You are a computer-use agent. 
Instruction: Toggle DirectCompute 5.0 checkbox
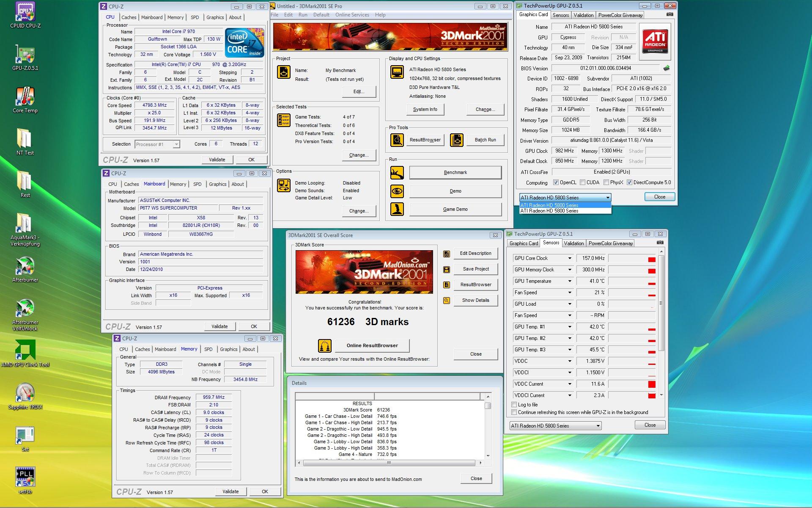[x=629, y=182]
